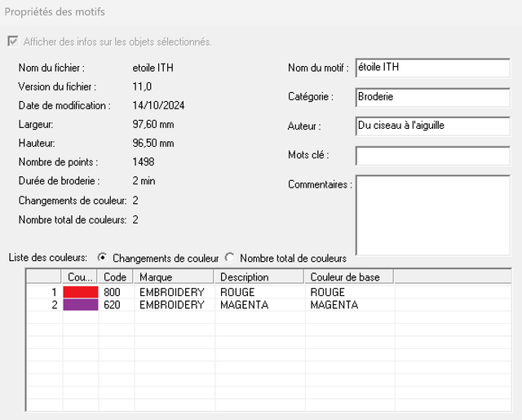522x420 pixels.
Task: Click the 'Durée de broderie :' label
Action: [59, 181]
